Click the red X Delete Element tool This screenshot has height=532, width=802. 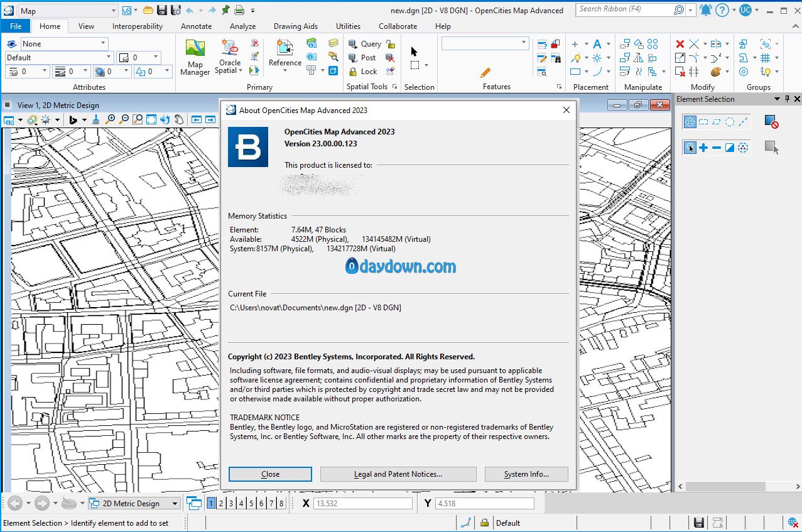pyautogui.click(x=680, y=44)
